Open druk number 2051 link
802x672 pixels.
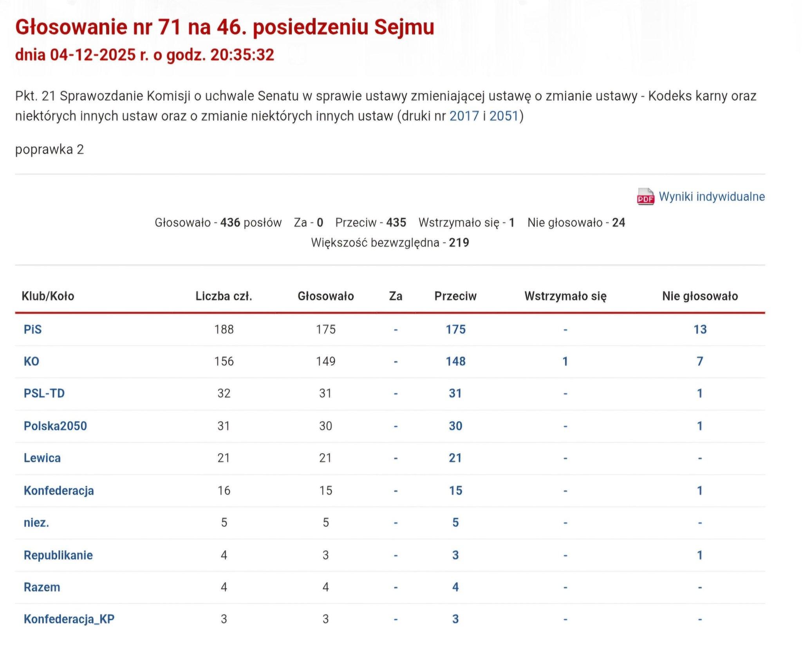tap(504, 116)
